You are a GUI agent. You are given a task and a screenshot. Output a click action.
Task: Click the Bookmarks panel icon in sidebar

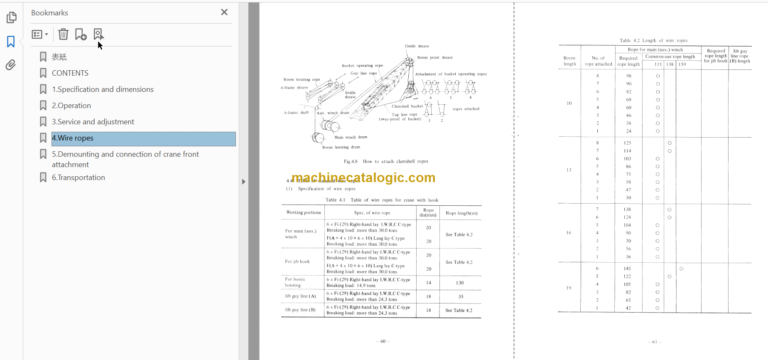click(11, 42)
